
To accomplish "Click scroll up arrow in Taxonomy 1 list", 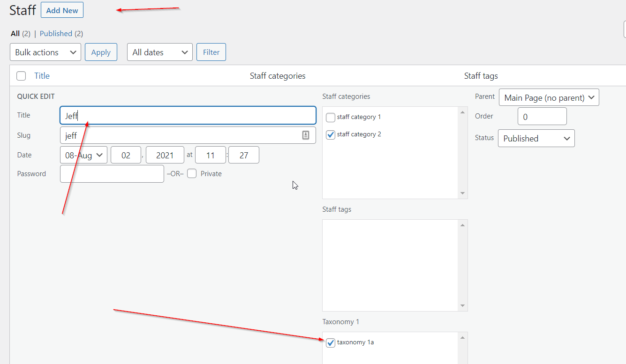I will 463,337.
